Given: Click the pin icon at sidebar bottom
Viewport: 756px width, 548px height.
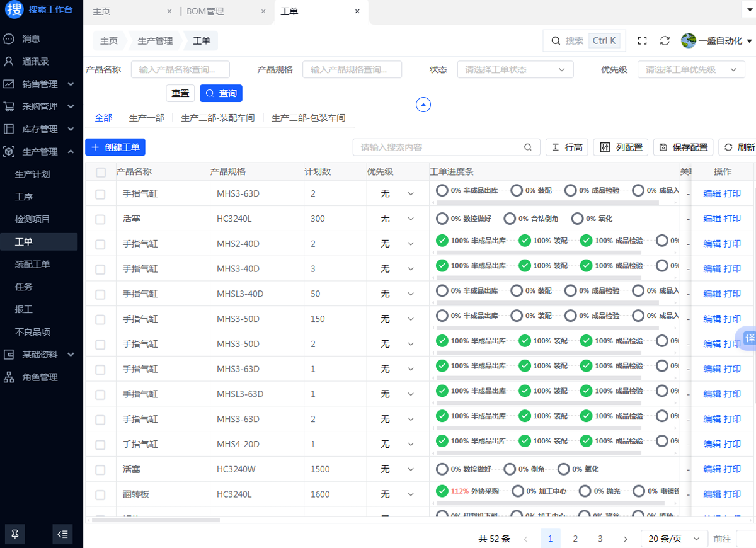Looking at the screenshot, I should pos(15,534).
